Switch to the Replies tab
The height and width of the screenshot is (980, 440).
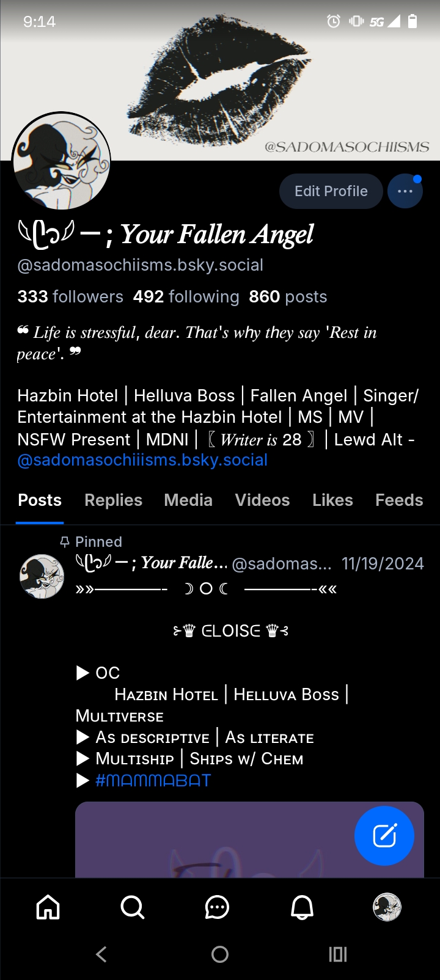[114, 500]
